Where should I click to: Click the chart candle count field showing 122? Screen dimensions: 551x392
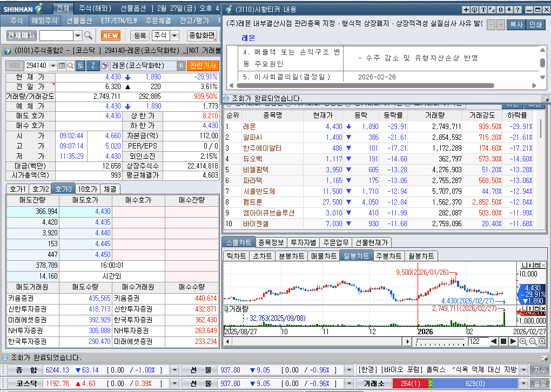[478, 341]
